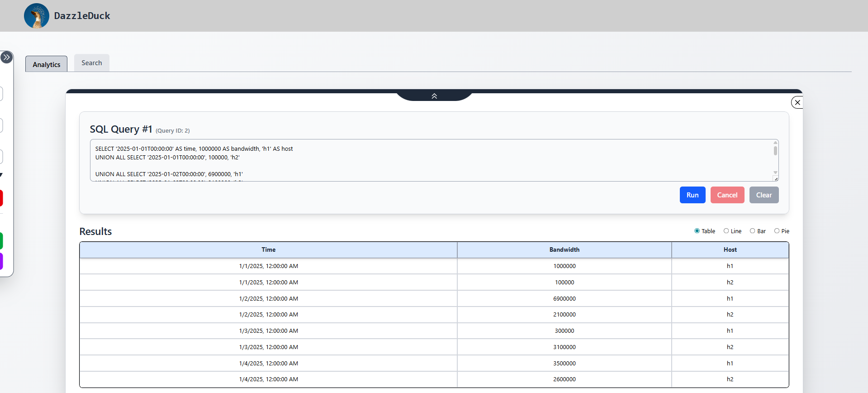Viewport: 868px width, 393px height.
Task: Open the Search tab
Action: click(x=92, y=63)
